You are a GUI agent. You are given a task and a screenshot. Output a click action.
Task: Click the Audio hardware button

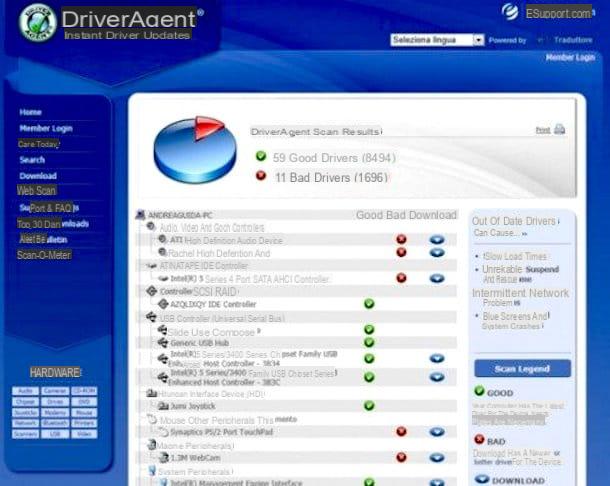point(26,391)
